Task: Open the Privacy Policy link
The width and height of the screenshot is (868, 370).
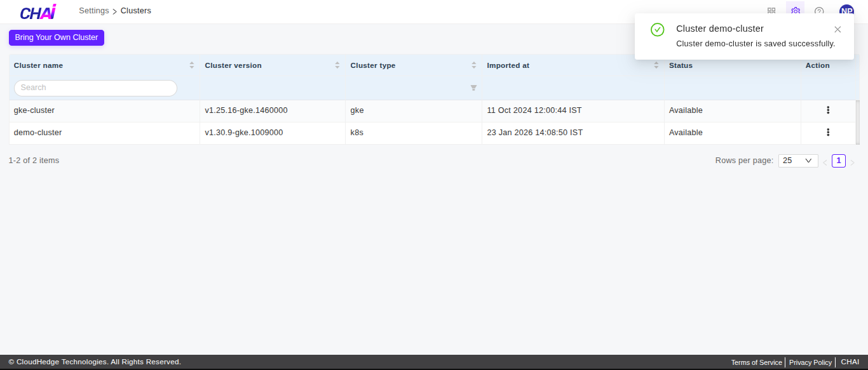Action: [x=810, y=362]
